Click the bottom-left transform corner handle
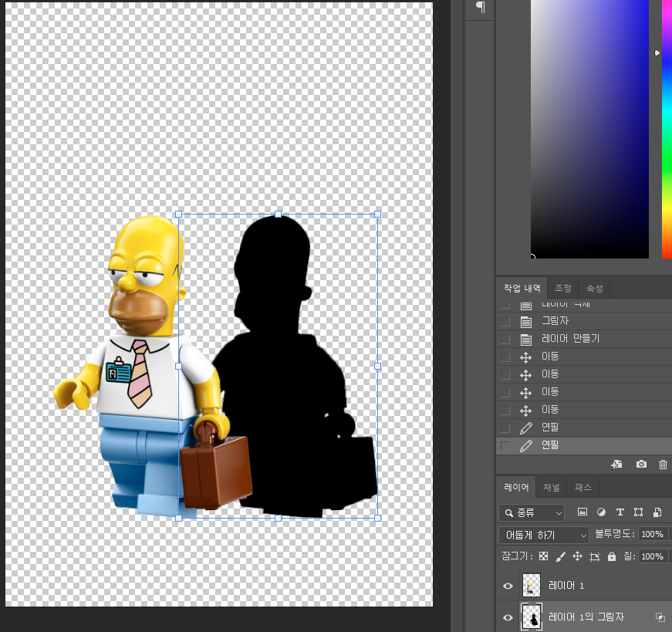This screenshot has height=632, width=672. tap(179, 518)
